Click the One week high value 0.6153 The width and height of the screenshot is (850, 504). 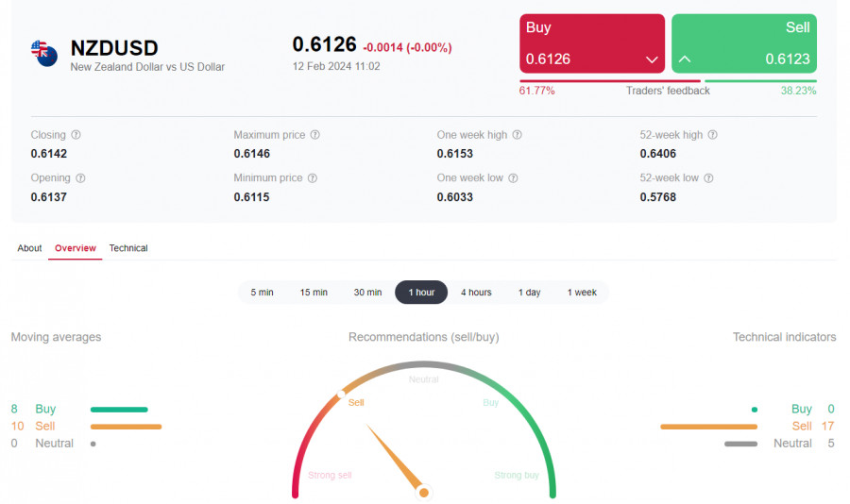point(455,154)
